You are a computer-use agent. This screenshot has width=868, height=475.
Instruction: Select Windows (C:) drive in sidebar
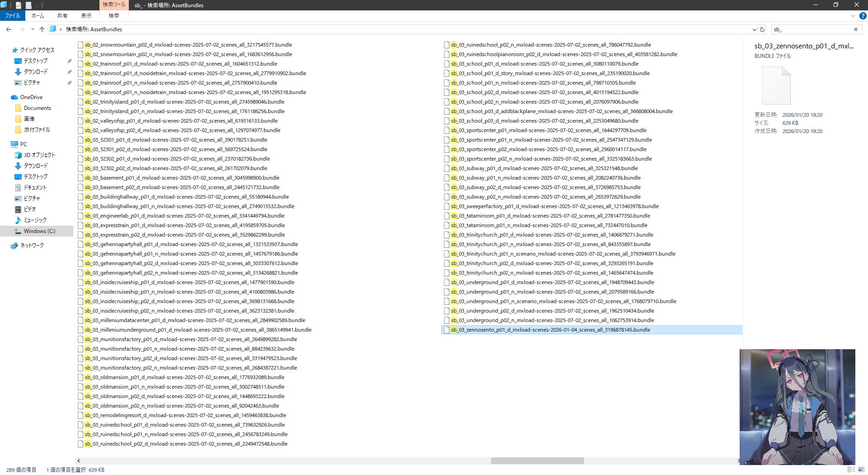(39, 231)
